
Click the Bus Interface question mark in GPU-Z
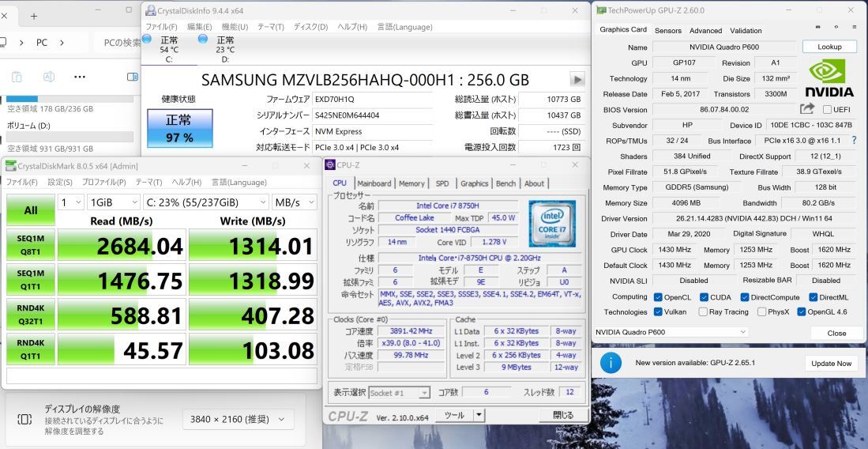pos(854,140)
